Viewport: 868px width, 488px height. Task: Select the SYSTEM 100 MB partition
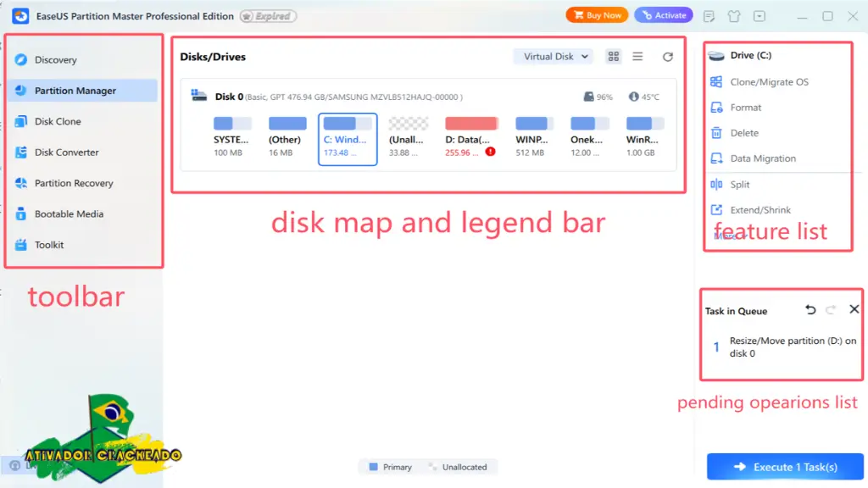tap(232, 137)
